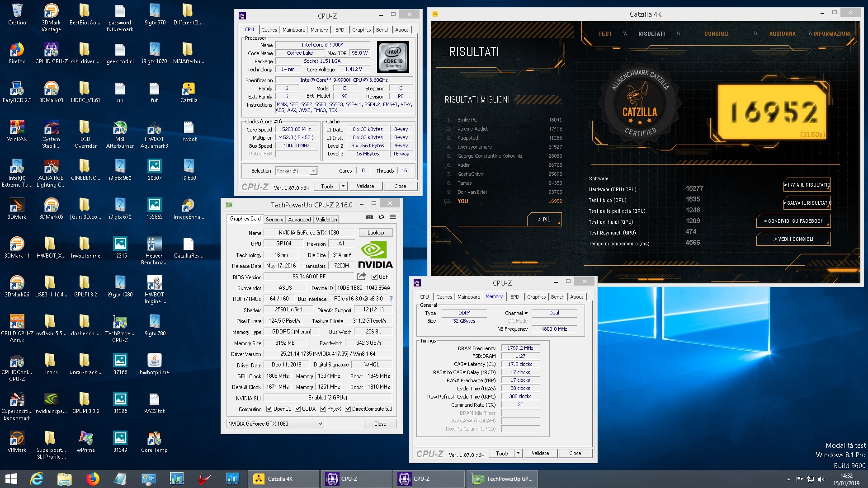Screen dimensions: 868x488
Task: Click the Bus Interface question mark icon
Action: (x=391, y=299)
